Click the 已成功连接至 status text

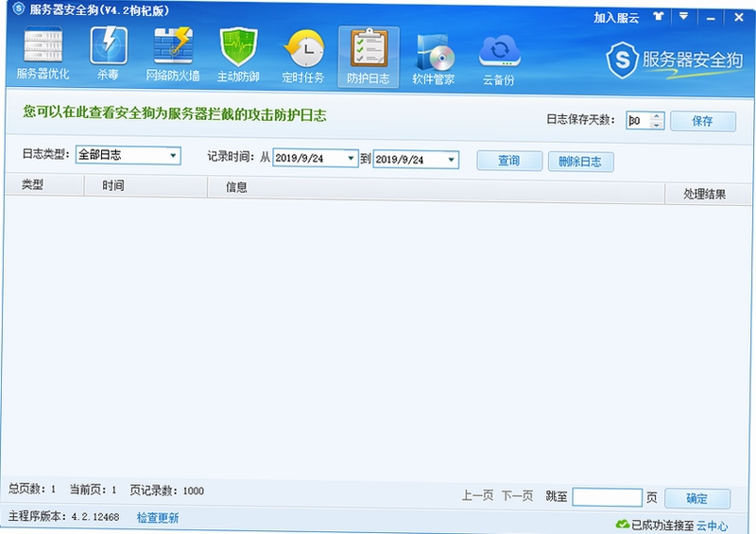coord(663,525)
